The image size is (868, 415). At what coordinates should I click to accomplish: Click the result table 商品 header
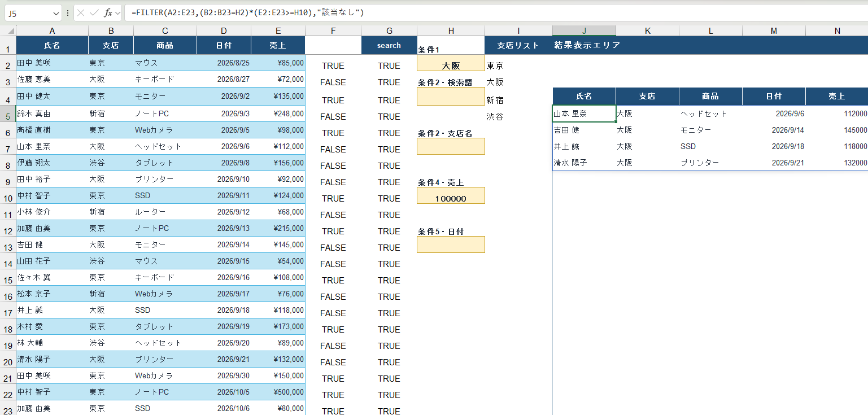click(x=710, y=96)
